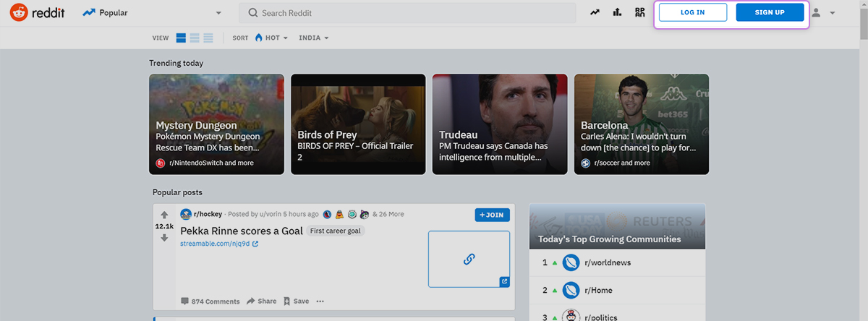Open the post's more options ellipsis
The width and height of the screenshot is (868, 321).
(x=320, y=301)
